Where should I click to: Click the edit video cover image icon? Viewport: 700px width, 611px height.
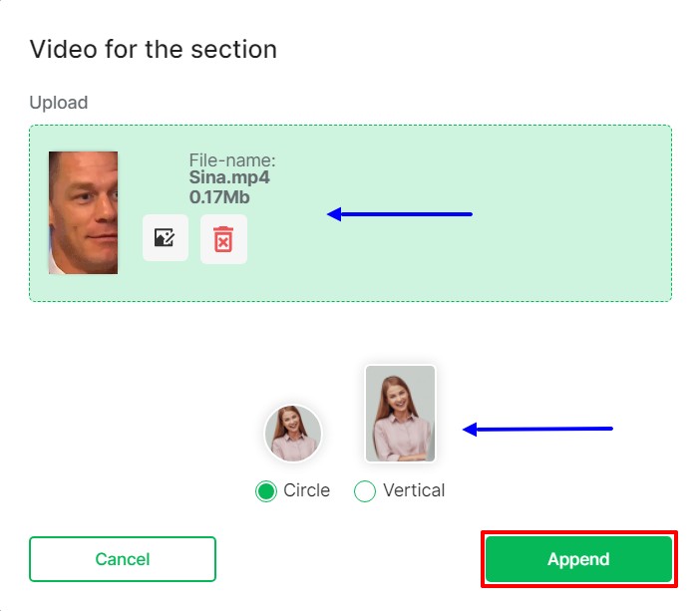click(165, 238)
